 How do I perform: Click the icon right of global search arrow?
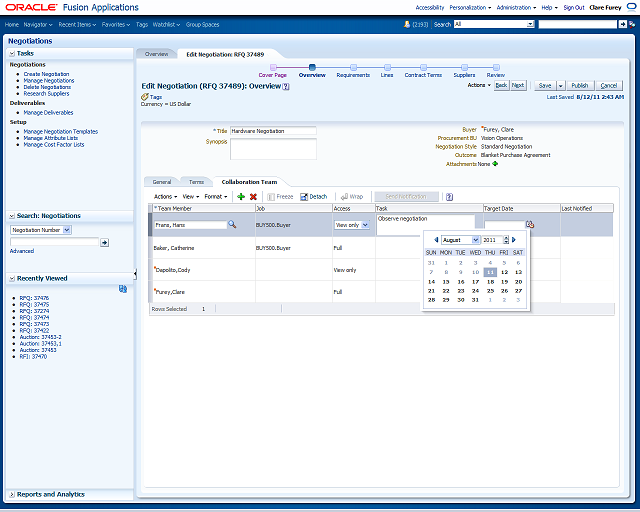tap(632, 24)
